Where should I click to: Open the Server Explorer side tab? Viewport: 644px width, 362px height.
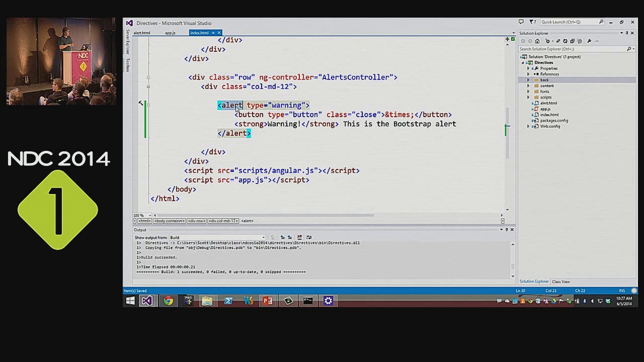coord(128,42)
